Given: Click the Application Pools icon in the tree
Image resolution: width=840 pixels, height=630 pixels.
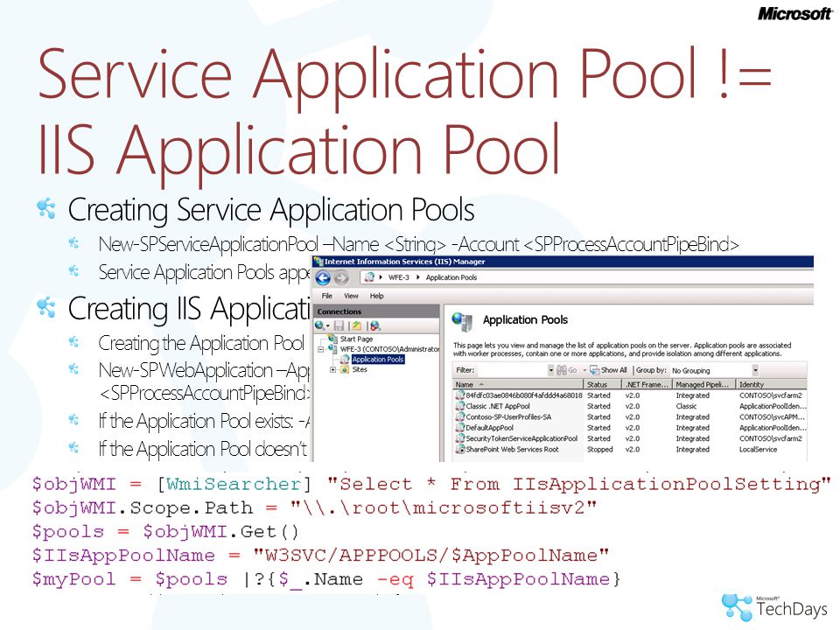Looking at the screenshot, I should click(345, 360).
